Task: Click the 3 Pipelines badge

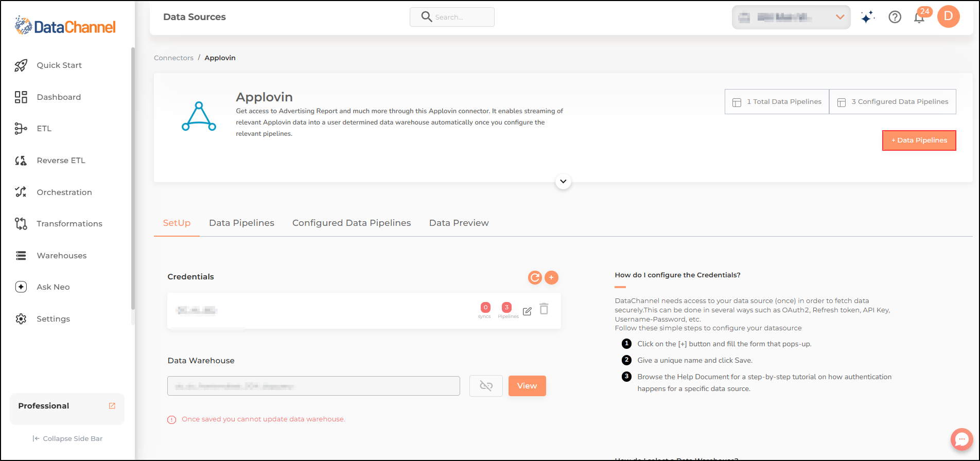Action: (506, 308)
